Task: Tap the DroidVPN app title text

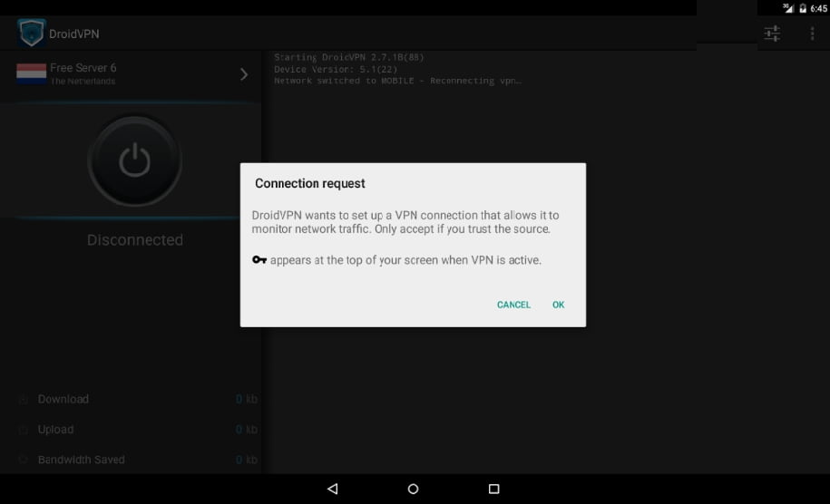Action: tap(74, 34)
